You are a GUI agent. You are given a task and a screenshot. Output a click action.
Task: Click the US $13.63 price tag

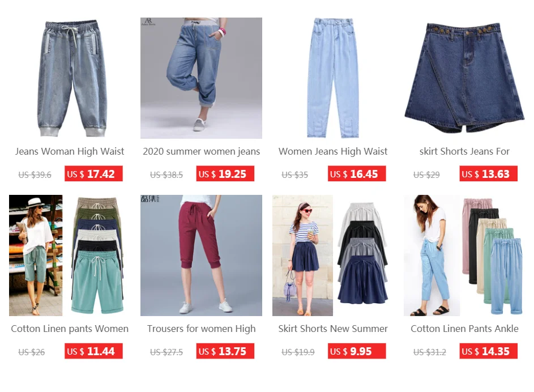click(x=488, y=174)
